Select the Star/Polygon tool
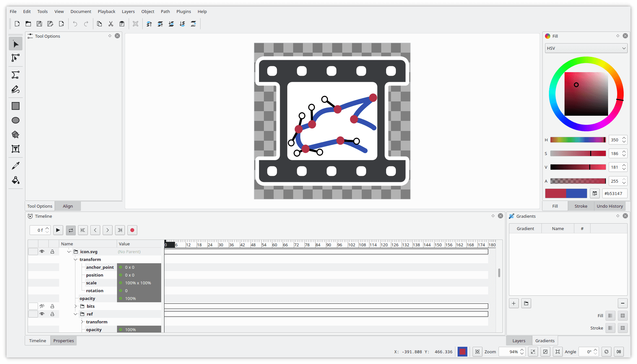The image size is (637, 364). coord(16,134)
